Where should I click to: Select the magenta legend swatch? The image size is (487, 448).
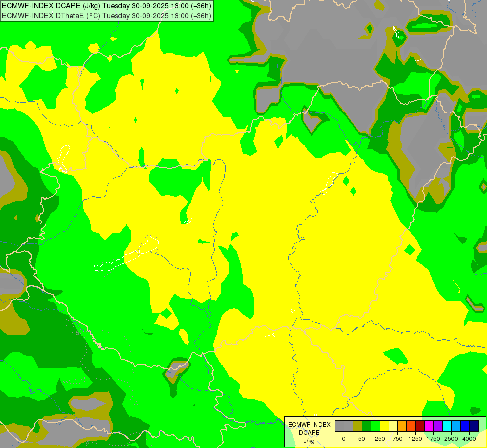click(429, 426)
